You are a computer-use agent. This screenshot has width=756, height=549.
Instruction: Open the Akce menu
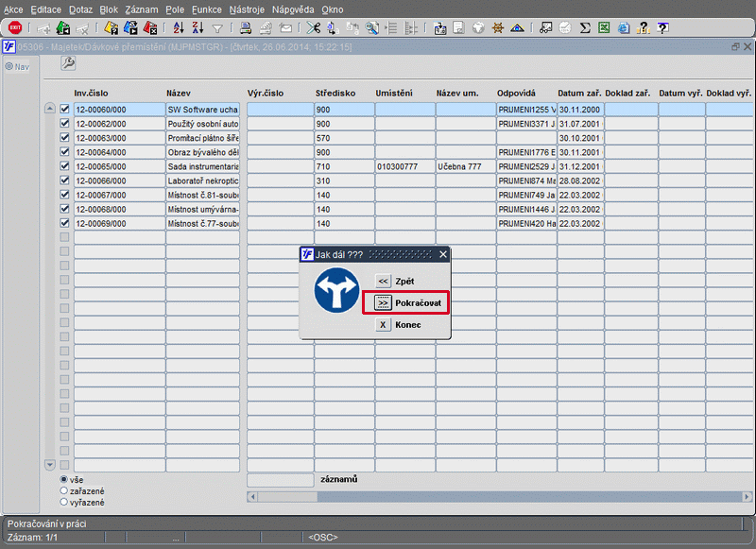(13, 9)
